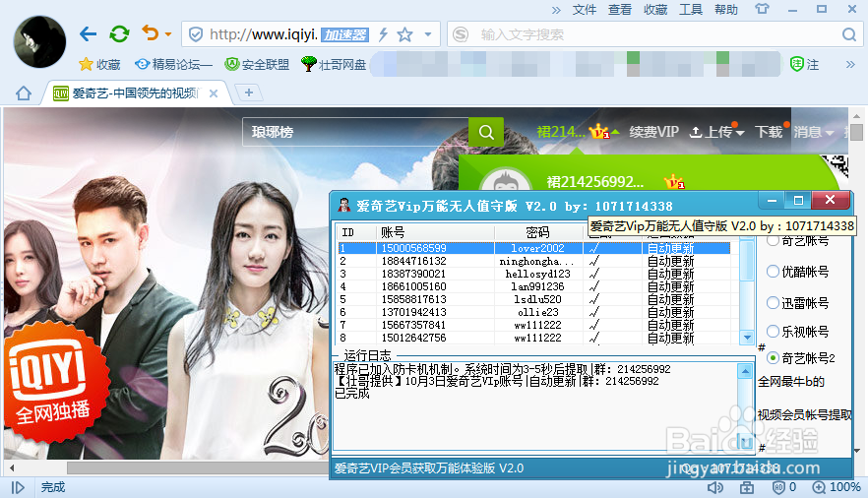Click the orange undo-close arrow icon
Viewport: 868px width, 498px height.
(x=150, y=33)
